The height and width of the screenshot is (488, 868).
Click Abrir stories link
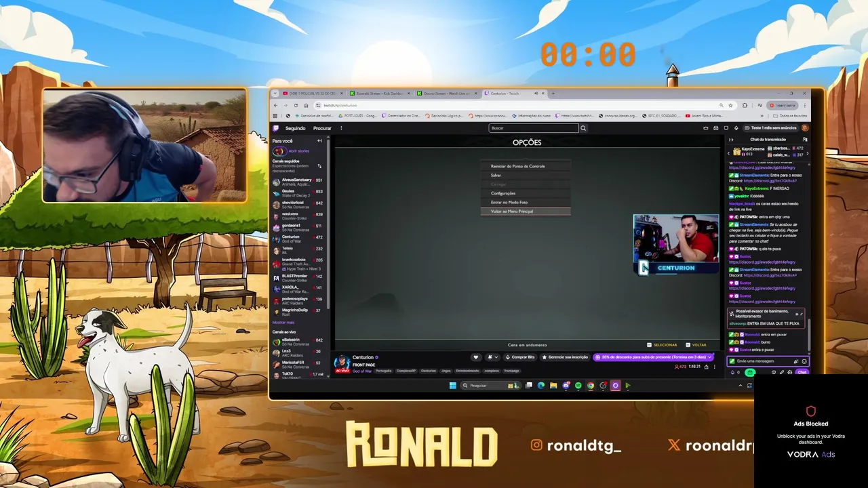[x=299, y=151]
